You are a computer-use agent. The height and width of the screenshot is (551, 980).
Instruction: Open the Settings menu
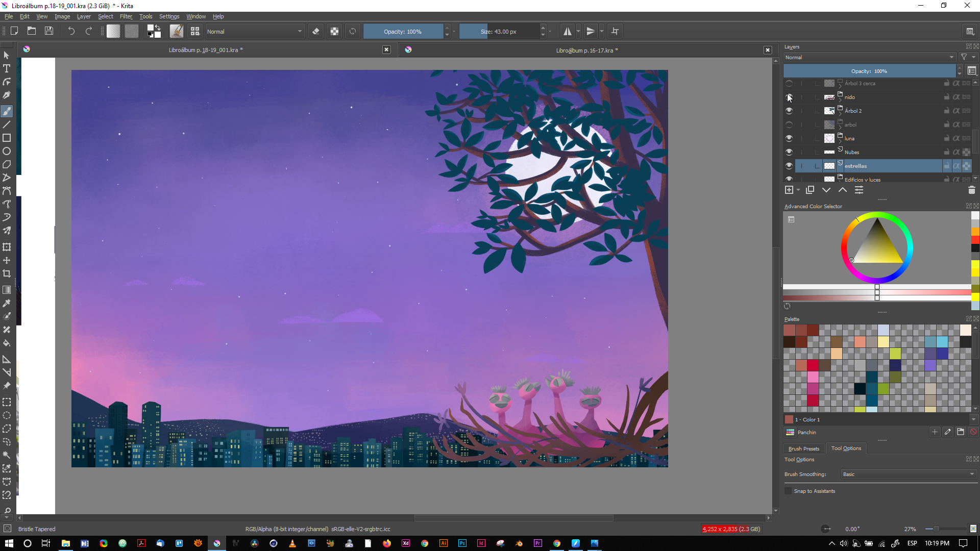point(169,16)
